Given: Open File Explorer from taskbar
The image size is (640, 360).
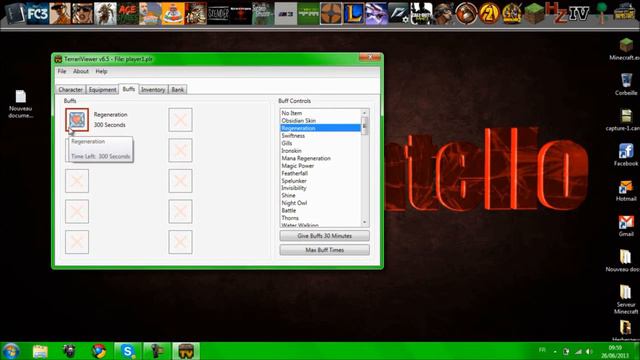Looking at the screenshot, I should pyautogui.click(x=40, y=351).
